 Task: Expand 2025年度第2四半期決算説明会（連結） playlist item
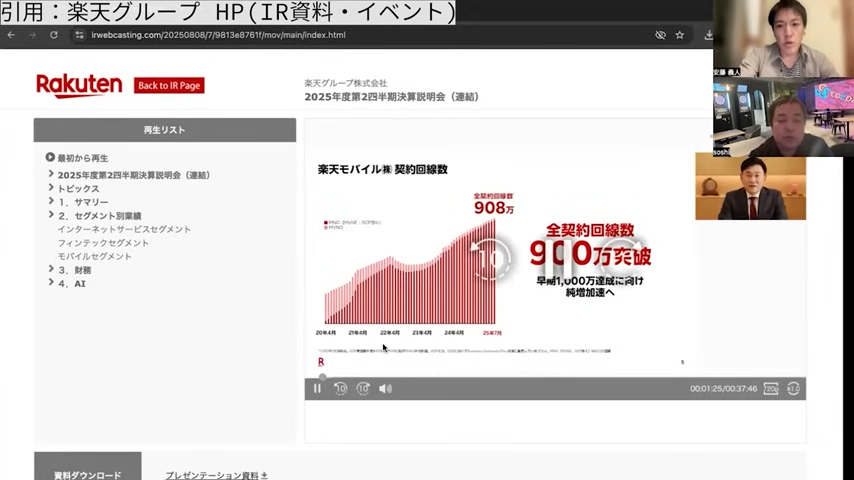point(51,174)
